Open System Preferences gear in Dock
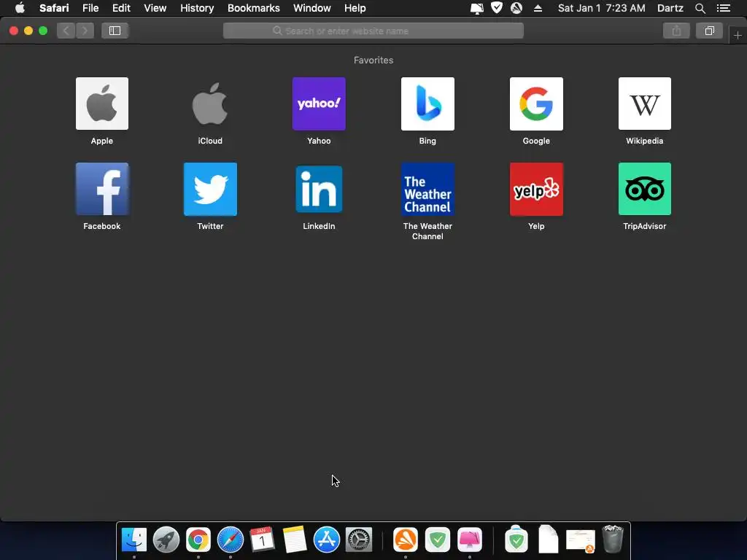 (359, 540)
